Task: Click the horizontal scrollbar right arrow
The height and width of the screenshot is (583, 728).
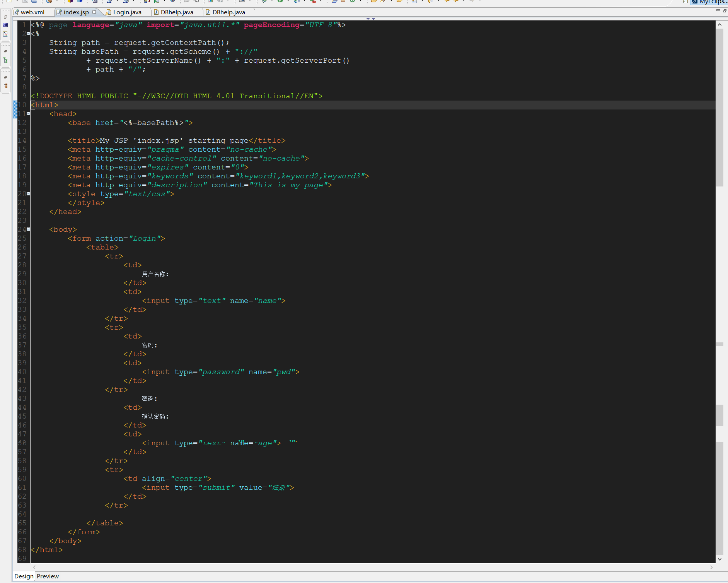Action: [711, 567]
